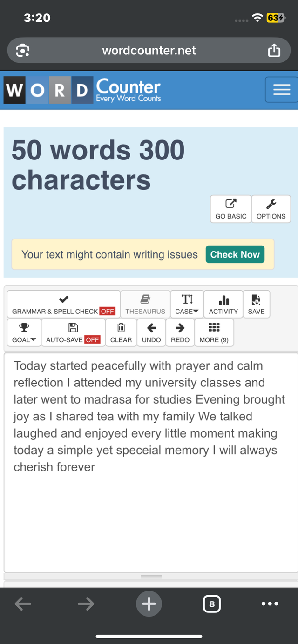Expand the Case dropdown

pos(187,304)
